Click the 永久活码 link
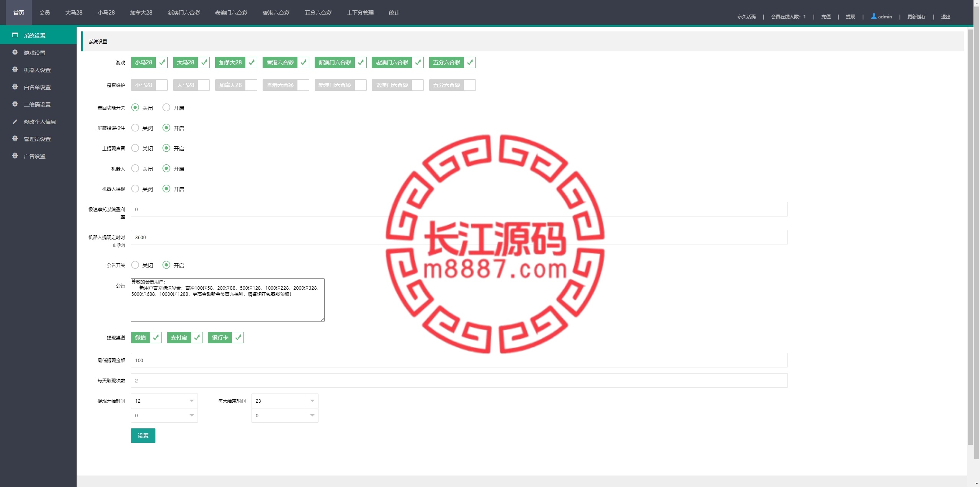This screenshot has width=980, height=487. (x=746, y=16)
